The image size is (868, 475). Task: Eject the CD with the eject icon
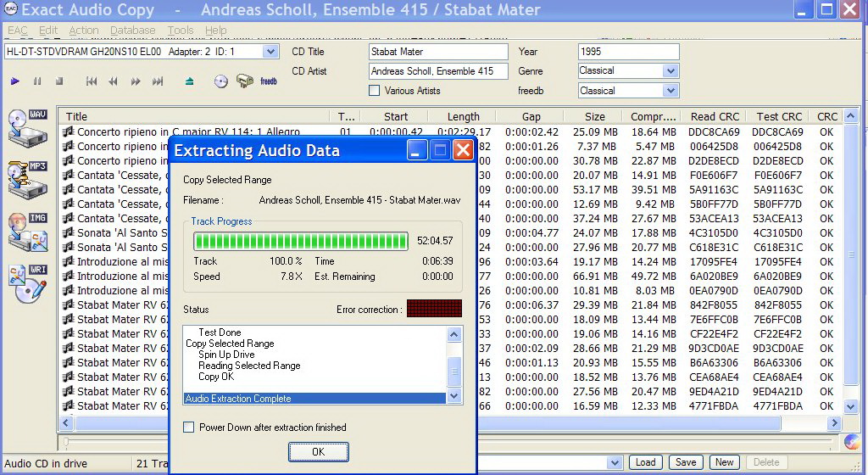(189, 81)
